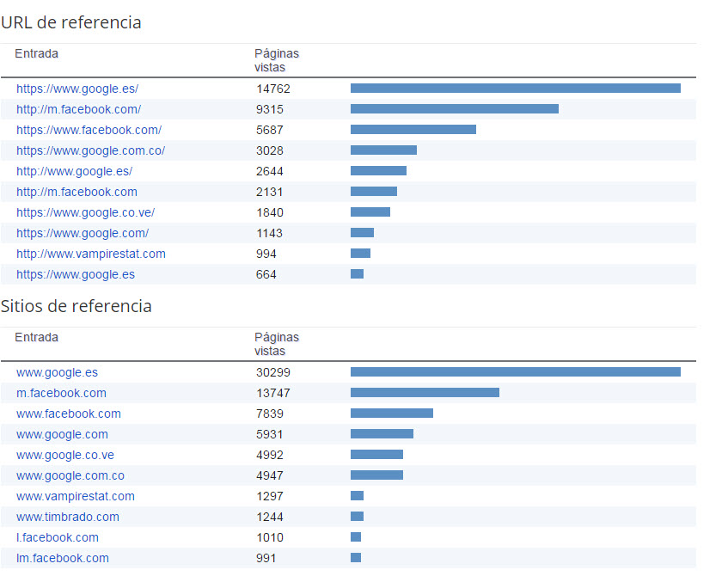Click 'Páginas vistas' header in URL de referencia table
The width and height of the screenshot is (728, 576).
tap(277, 60)
